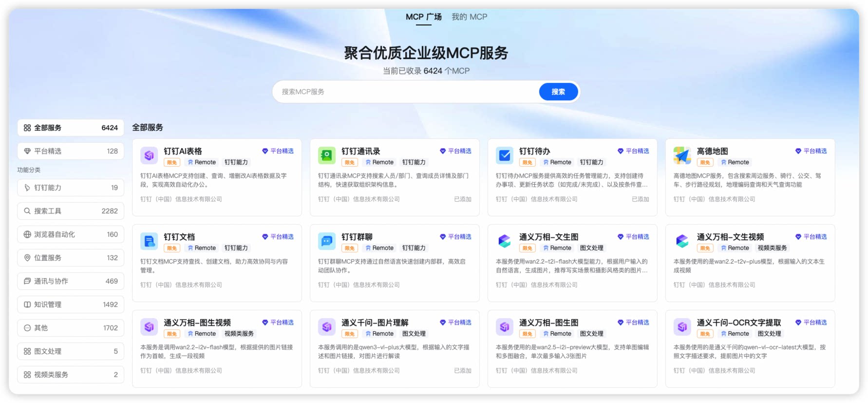Click the 聚合优质企业级MCP服务 headline
This screenshot has height=403, width=868.
[x=426, y=53]
